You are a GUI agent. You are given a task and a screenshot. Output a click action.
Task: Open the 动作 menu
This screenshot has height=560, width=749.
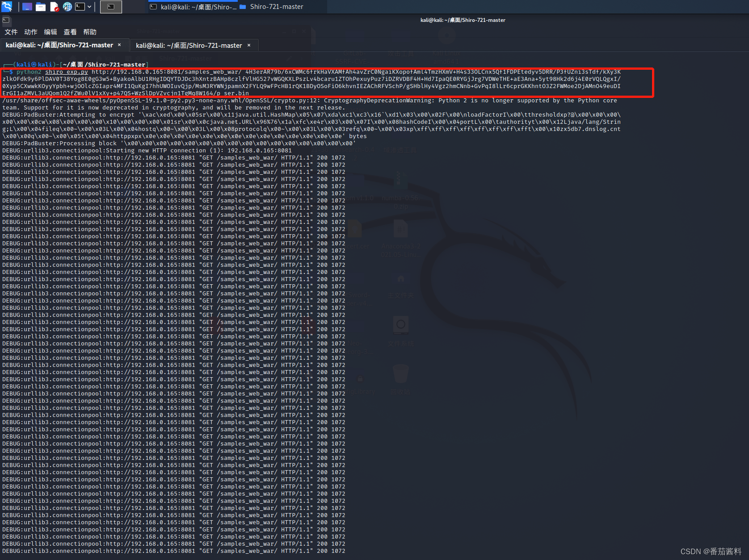point(31,32)
